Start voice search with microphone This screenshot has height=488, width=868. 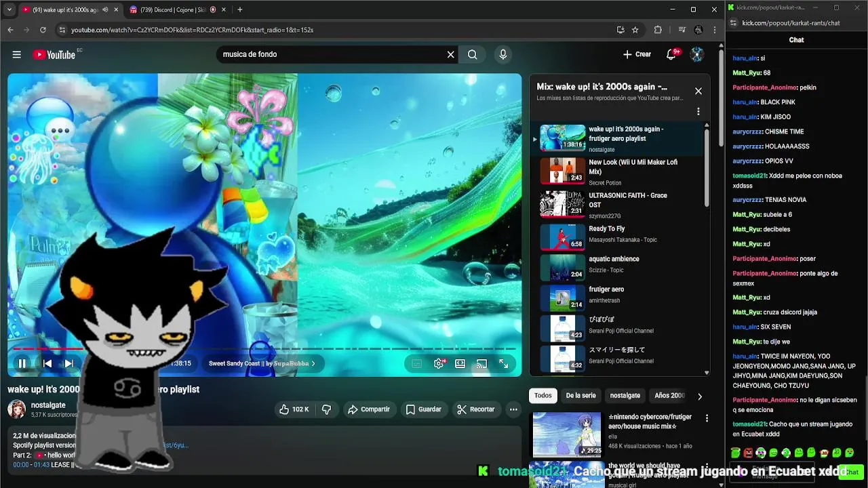point(502,54)
